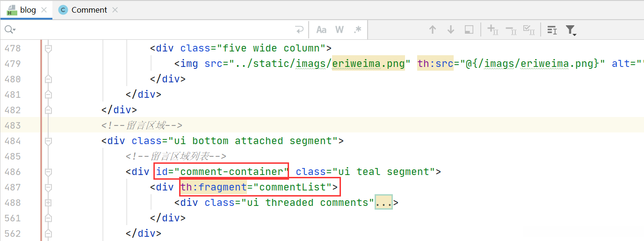The width and height of the screenshot is (644, 241).
Task: Toggle Match Case search option
Action: tap(321, 30)
